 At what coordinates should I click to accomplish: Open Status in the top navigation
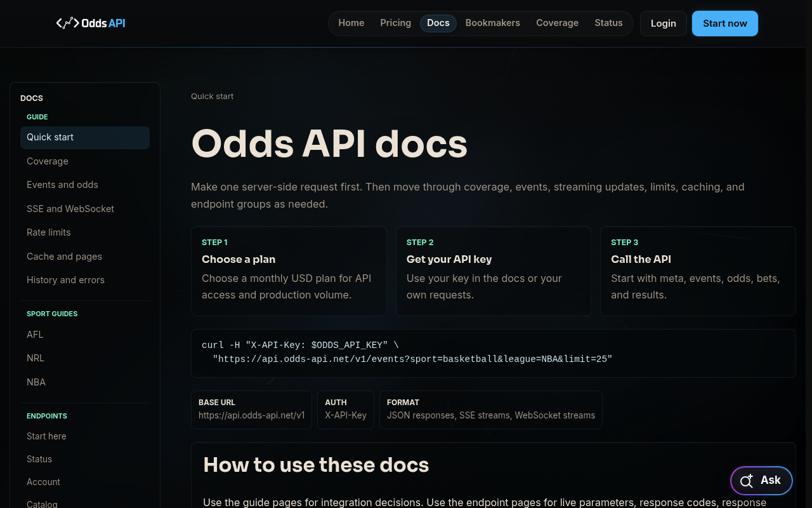pos(608,23)
